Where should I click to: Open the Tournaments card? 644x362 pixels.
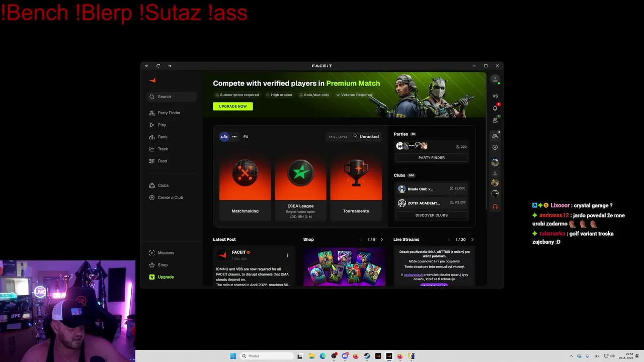[x=356, y=187]
